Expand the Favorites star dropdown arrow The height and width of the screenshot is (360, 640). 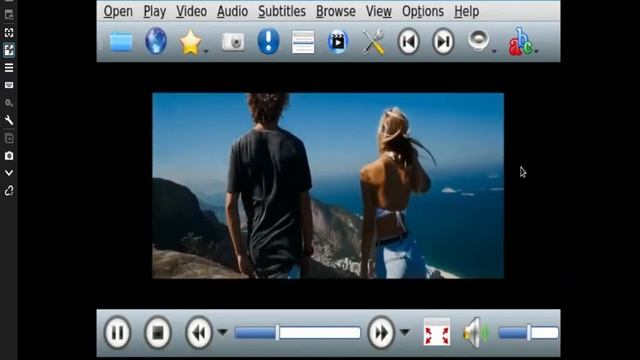tap(206, 51)
